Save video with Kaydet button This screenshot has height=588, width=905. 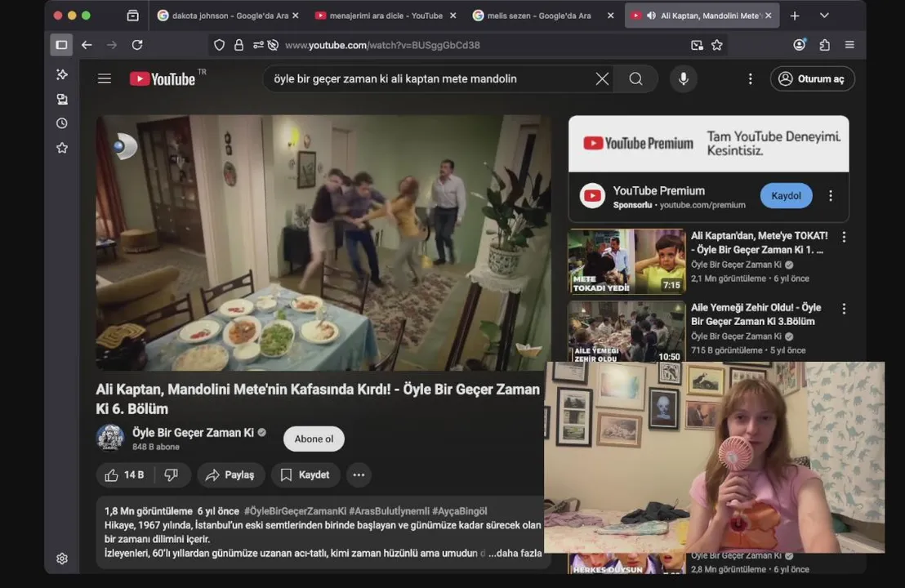pos(305,475)
